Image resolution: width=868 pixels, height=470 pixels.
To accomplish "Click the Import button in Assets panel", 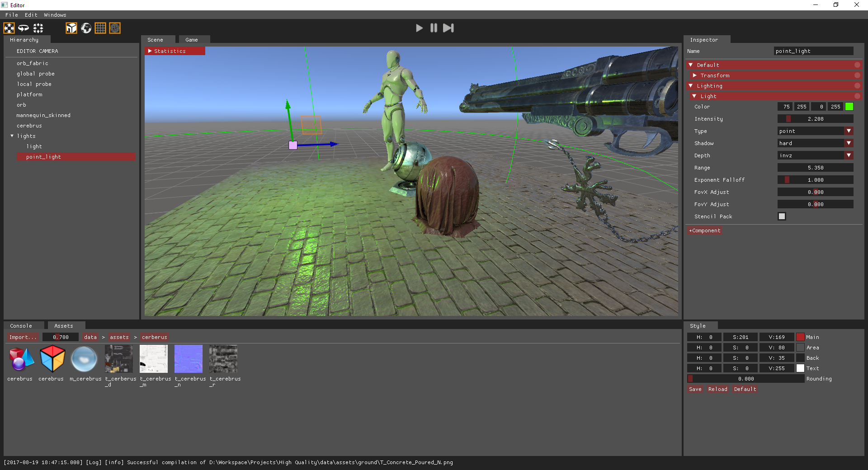I will click(x=23, y=337).
